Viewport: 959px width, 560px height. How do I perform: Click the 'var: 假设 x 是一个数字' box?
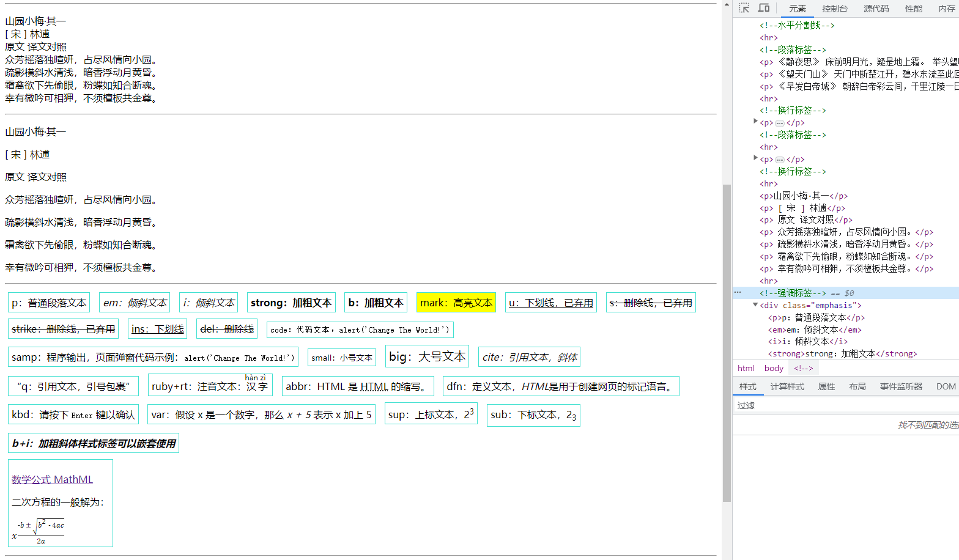261,414
